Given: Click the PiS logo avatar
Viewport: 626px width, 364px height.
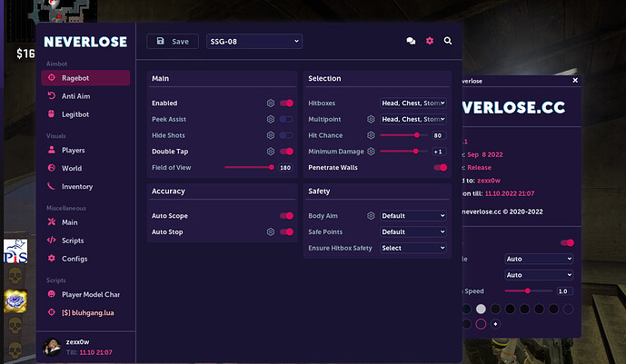Looking at the screenshot, I should [15, 251].
